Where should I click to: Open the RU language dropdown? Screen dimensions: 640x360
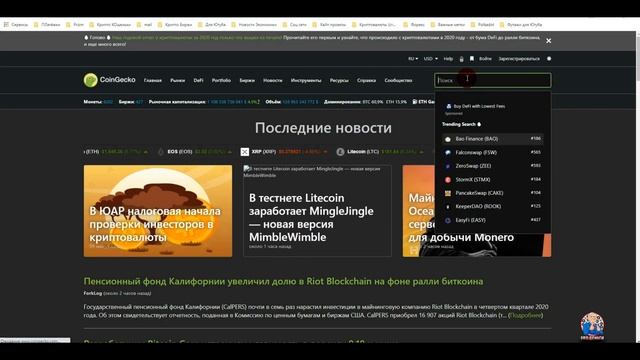coord(413,59)
